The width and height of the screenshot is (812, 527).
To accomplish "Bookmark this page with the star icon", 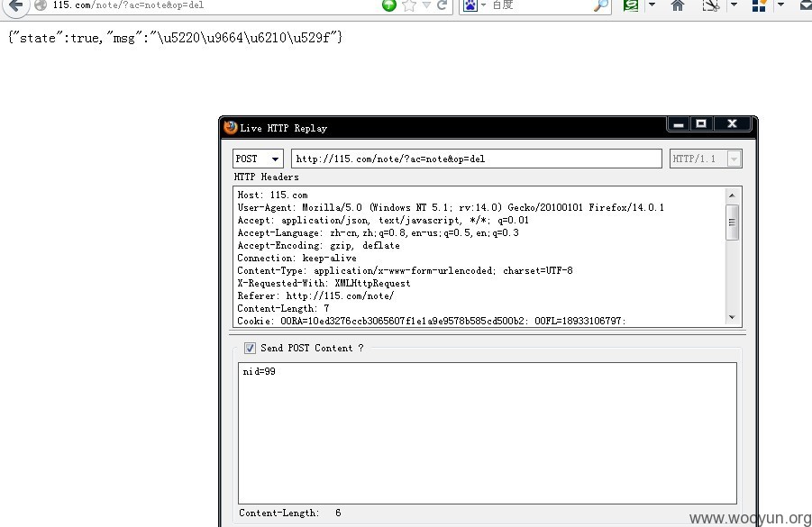I will click(409, 5).
